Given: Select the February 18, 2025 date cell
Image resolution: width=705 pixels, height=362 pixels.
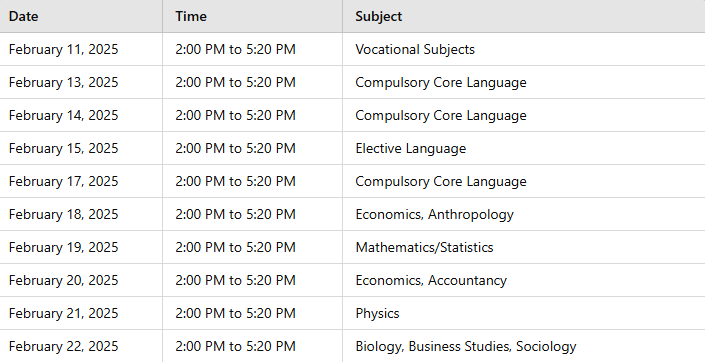Looking at the screenshot, I should tap(81, 214).
